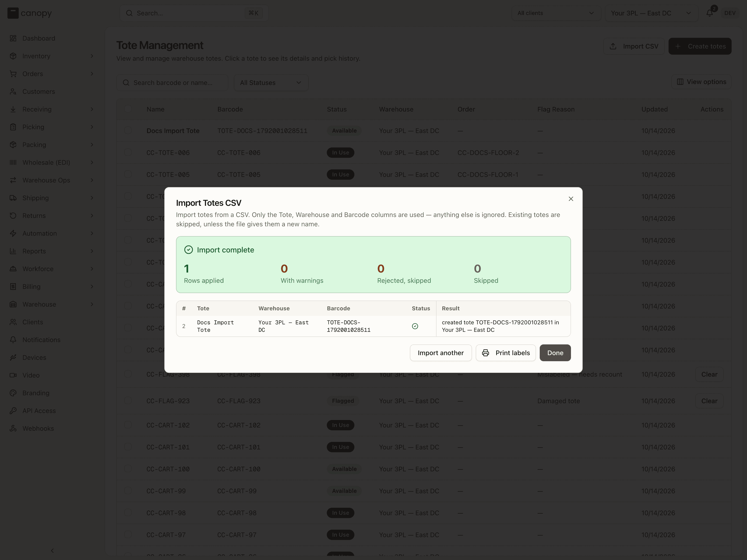Open Reports in the sidebar
The height and width of the screenshot is (560, 747).
[x=52, y=251]
